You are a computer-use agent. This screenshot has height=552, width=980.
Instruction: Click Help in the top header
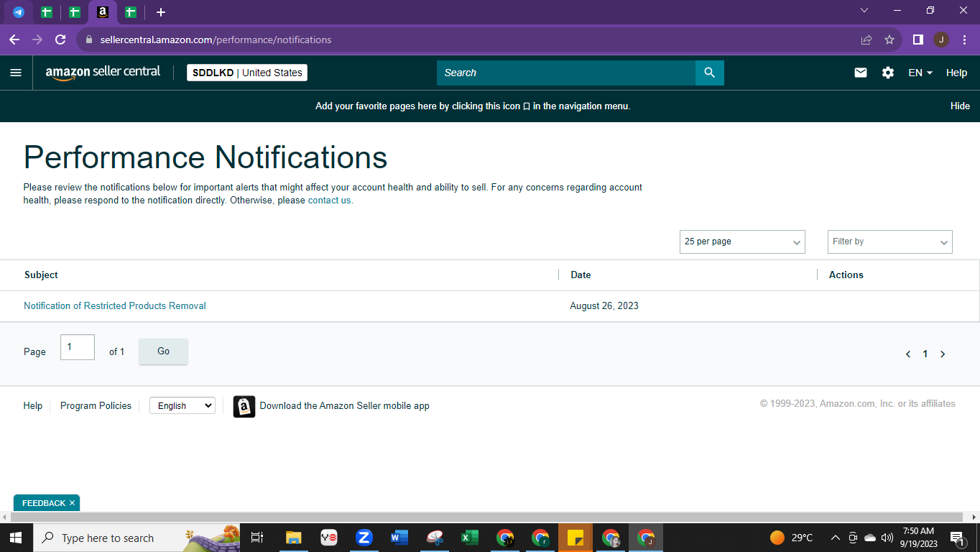[956, 73]
